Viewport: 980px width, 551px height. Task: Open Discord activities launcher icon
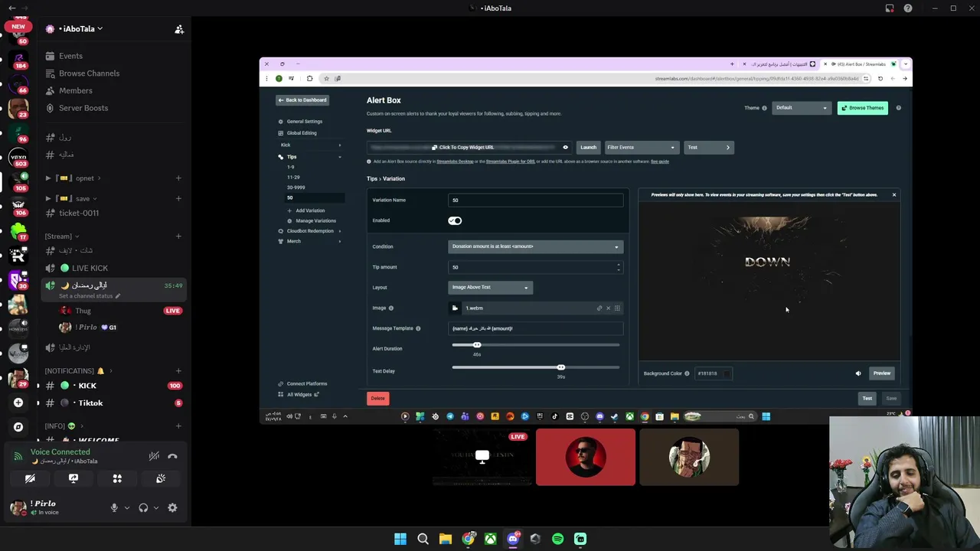(x=117, y=478)
